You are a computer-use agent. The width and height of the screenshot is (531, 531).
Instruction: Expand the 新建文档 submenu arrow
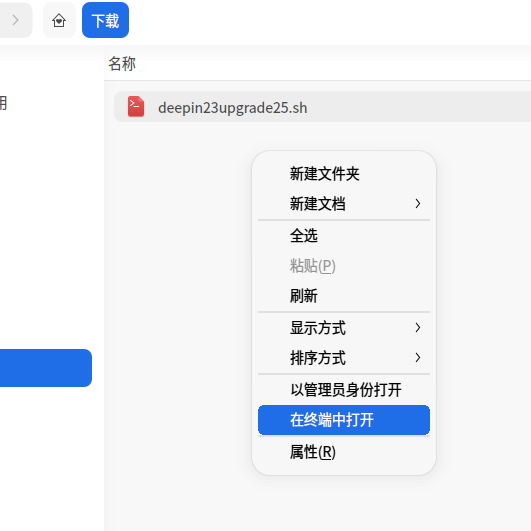[x=418, y=204]
